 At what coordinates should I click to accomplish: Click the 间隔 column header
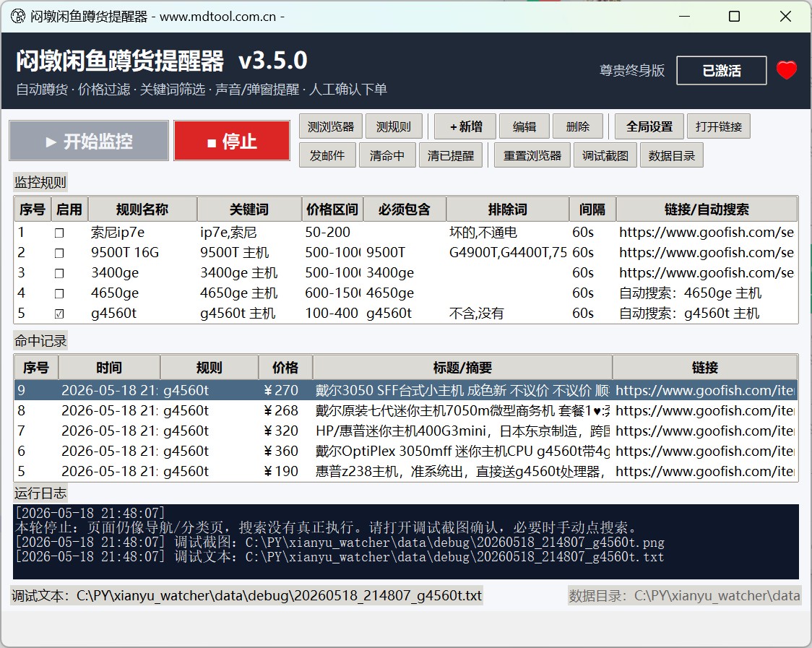coord(592,209)
